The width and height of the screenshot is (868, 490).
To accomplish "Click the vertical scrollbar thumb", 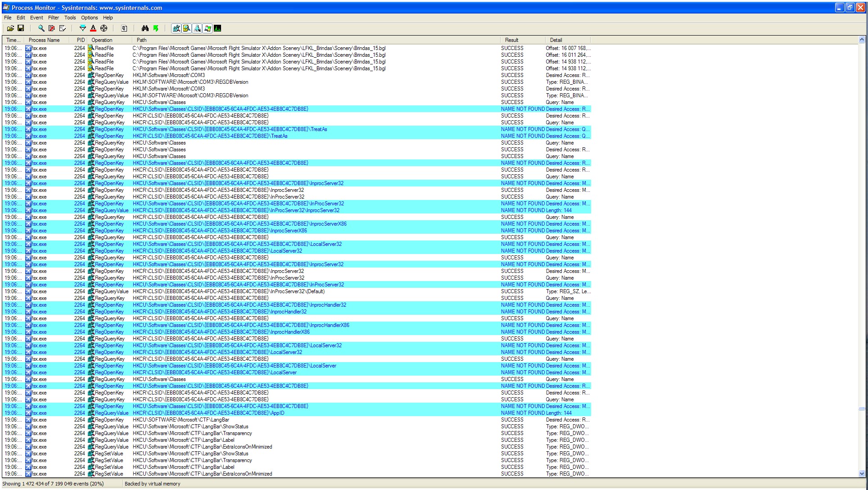I will click(x=862, y=409).
